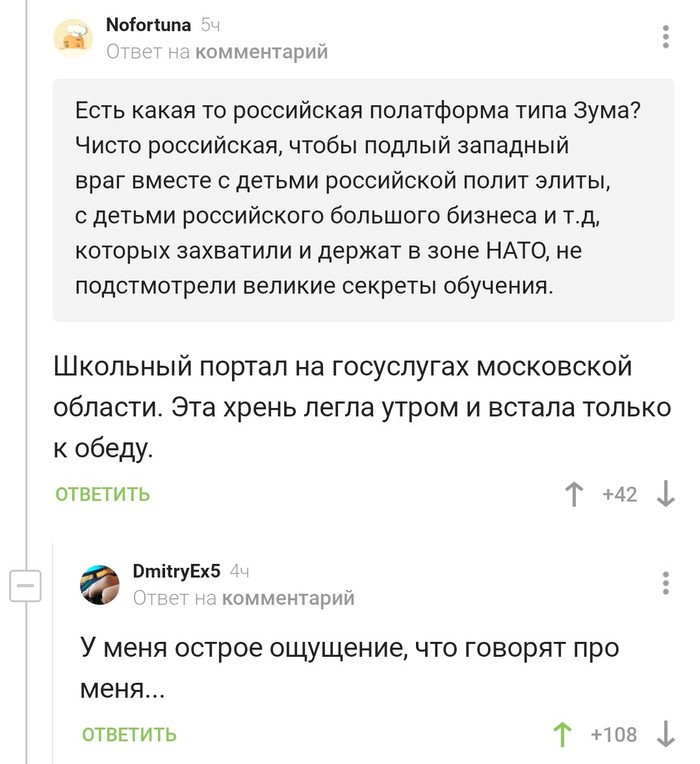Downvote Nofortuna's comment

tap(664, 494)
